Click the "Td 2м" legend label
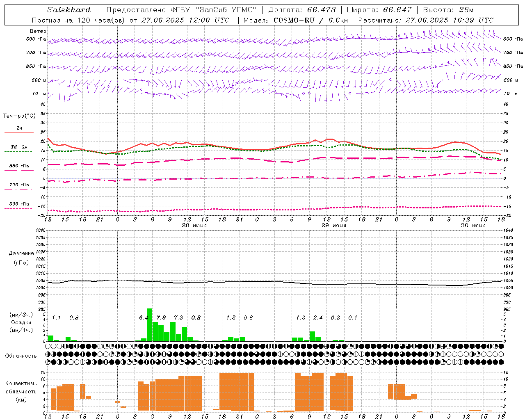 19,147
